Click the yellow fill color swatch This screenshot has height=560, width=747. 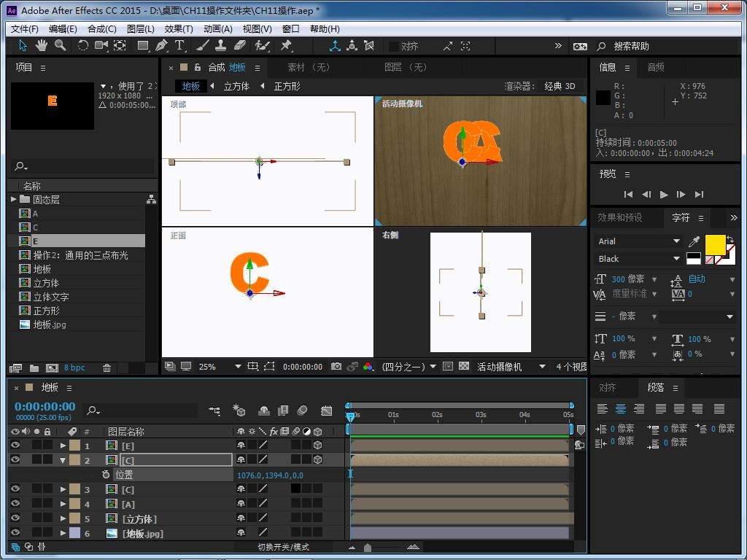715,244
